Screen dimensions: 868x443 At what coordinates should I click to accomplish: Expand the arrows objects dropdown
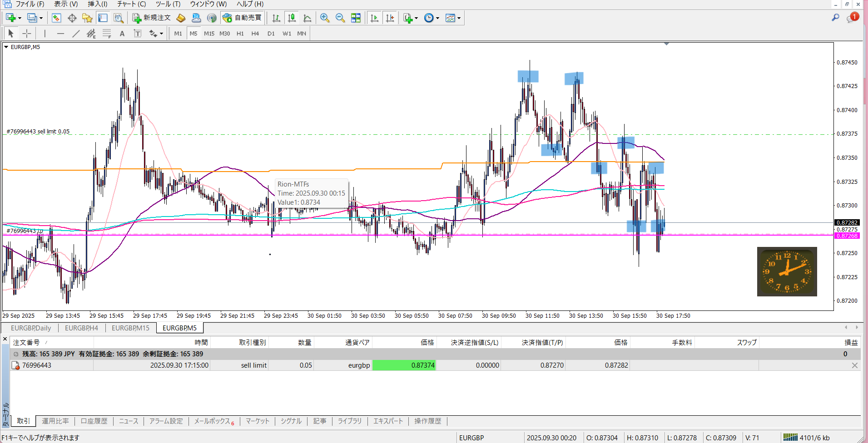pos(161,34)
